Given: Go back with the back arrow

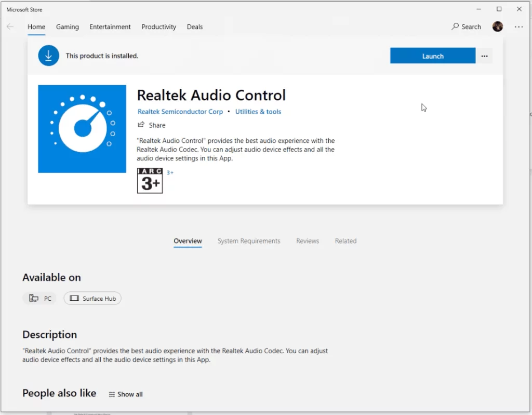Looking at the screenshot, I should (10, 27).
